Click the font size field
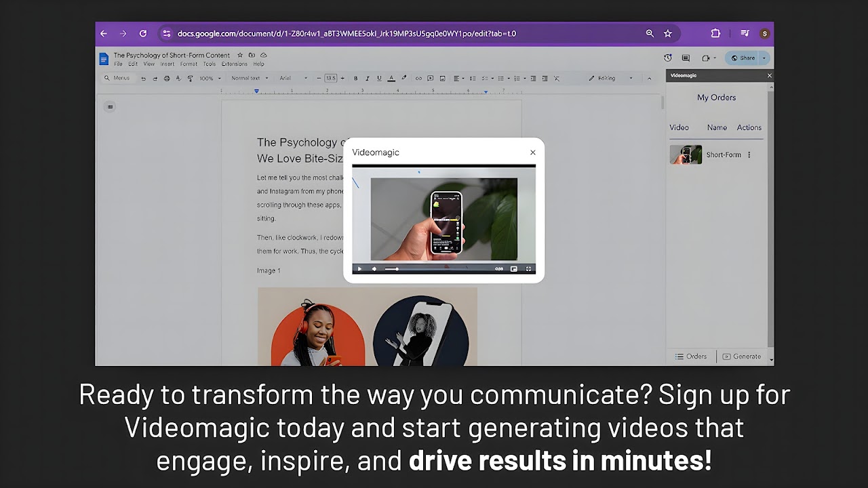868x488 pixels. [x=331, y=79]
